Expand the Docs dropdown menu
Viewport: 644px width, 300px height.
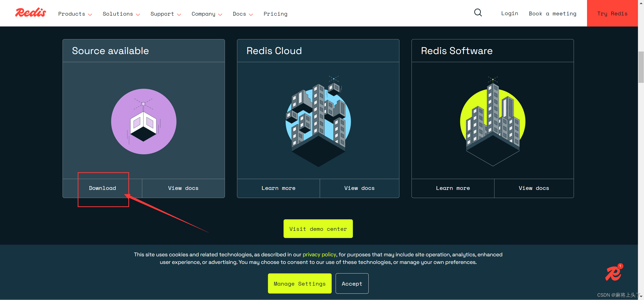[242, 14]
